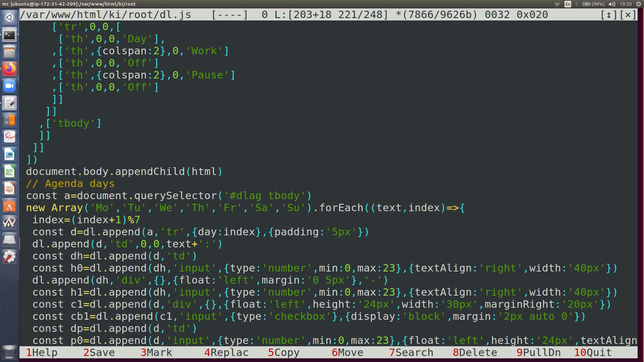This screenshot has height=362, width=644.
Task: Open the battery 98% indicator menu
Action: [593, 4]
